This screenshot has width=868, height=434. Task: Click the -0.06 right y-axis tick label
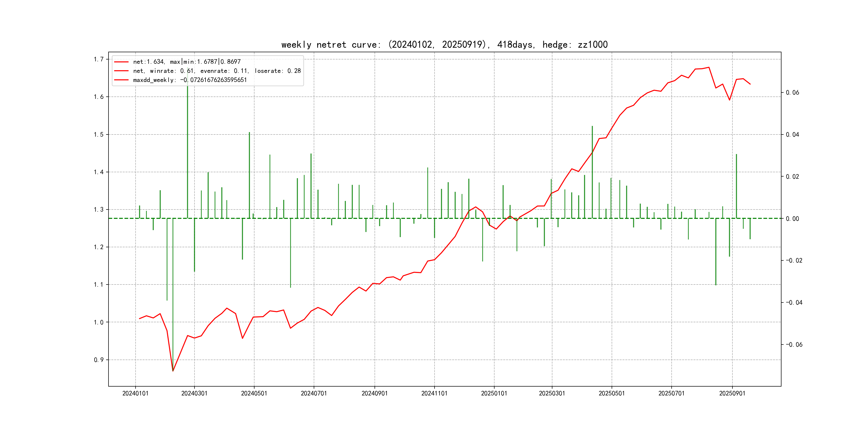pyautogui.click(x=794, y=345)
